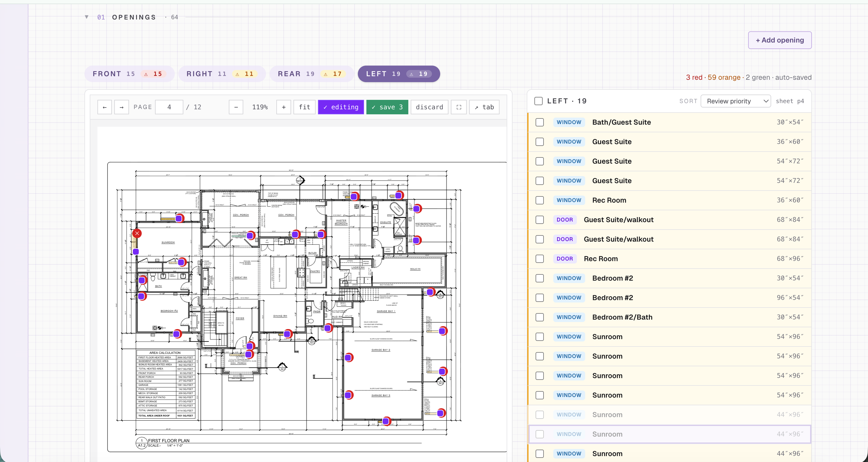Click the page number input field

(x=169, y=107)
